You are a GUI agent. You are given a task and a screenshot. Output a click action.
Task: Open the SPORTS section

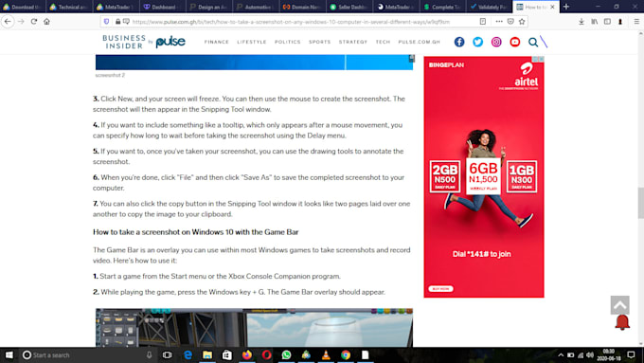[x=319, y=42]
